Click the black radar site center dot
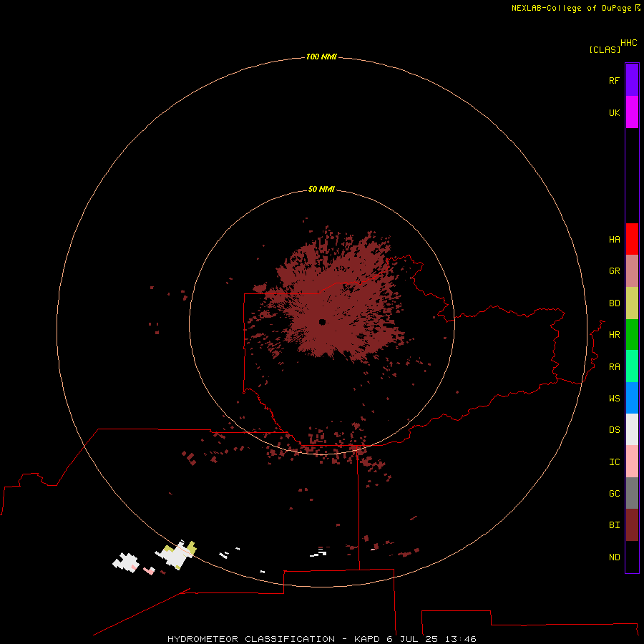 coord(322,322)
